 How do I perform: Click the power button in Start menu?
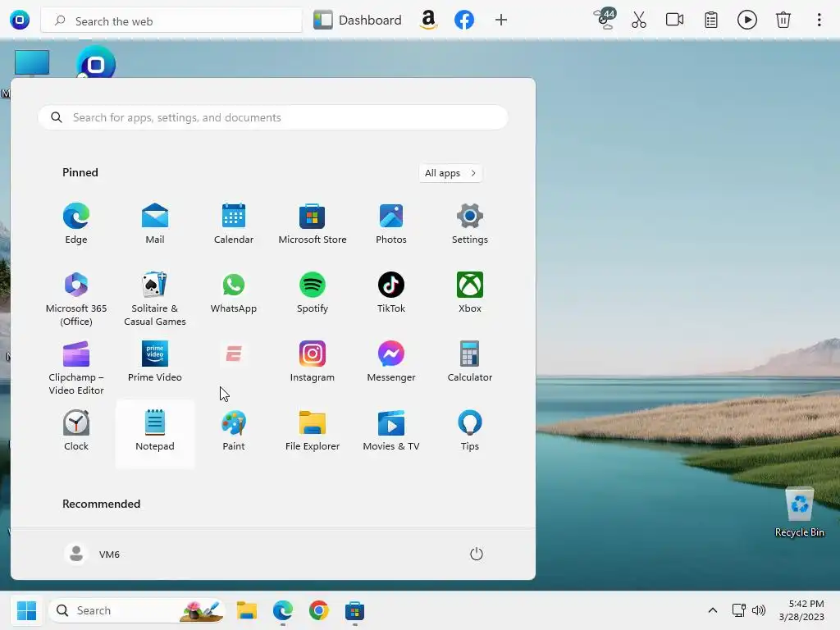477,554
